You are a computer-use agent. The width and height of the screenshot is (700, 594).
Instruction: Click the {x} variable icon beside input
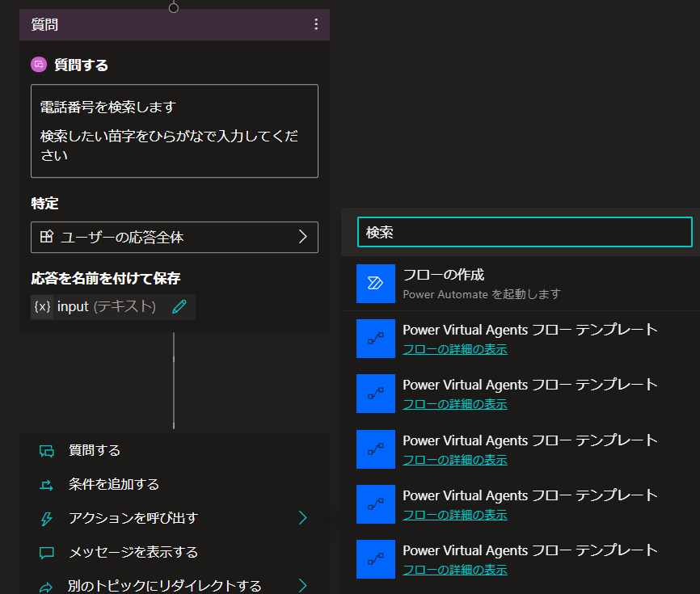coord(42,306)
